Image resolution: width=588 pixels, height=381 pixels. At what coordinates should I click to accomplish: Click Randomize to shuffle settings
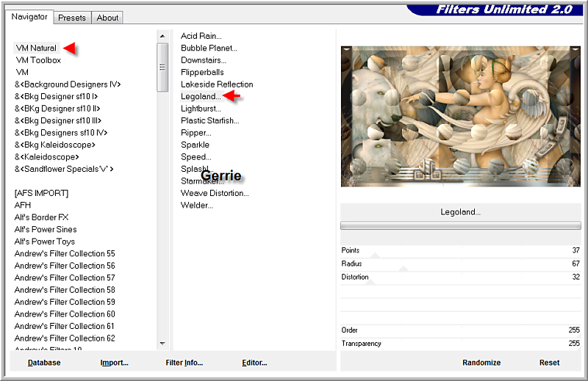tap(481, 363)
